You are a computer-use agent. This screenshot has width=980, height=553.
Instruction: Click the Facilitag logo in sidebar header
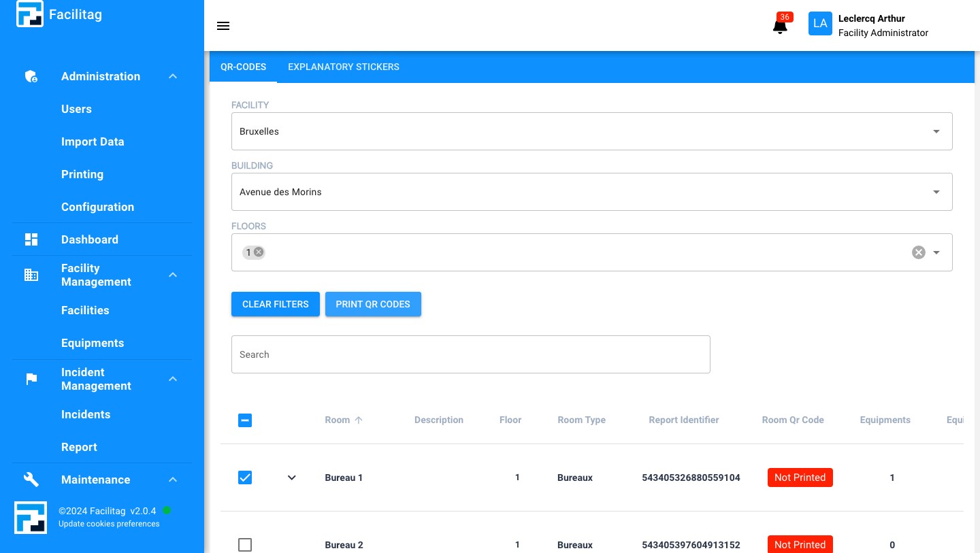click(x=30, y=14)
